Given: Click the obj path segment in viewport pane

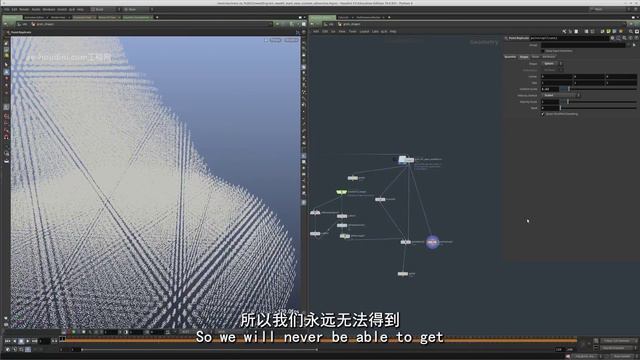Looking at the screenshot, I should [x=23, y=24].
